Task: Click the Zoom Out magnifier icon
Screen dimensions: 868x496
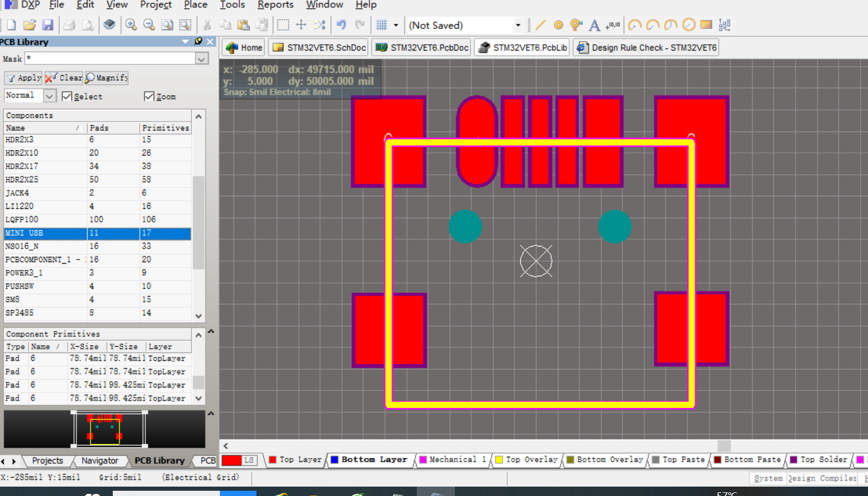Action: (149, 25)
